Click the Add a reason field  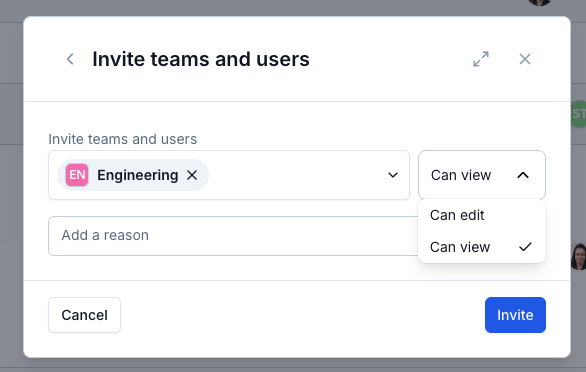click(233, 236)
